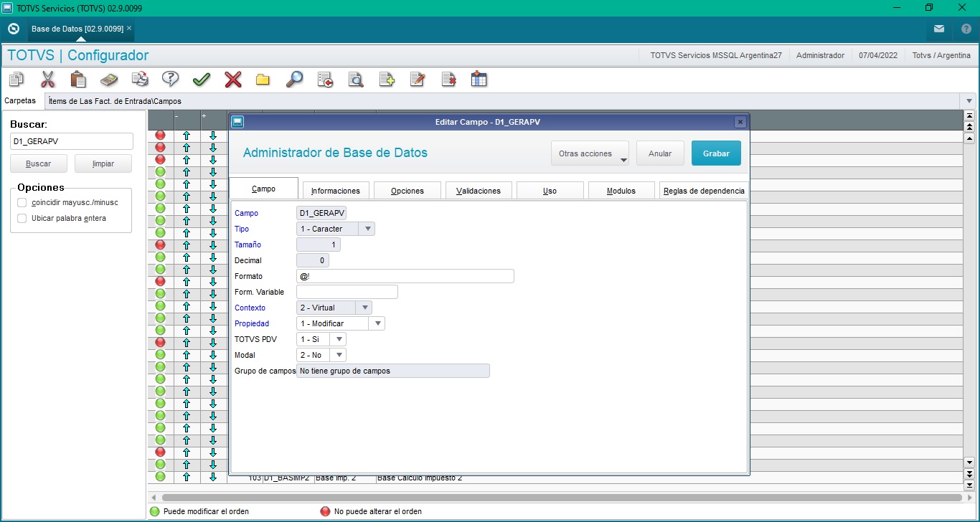Click the window icon in Editar Campo title bar
Image resolution: width=980 pixels, height=522 pixels.
(x=237, y=122)
